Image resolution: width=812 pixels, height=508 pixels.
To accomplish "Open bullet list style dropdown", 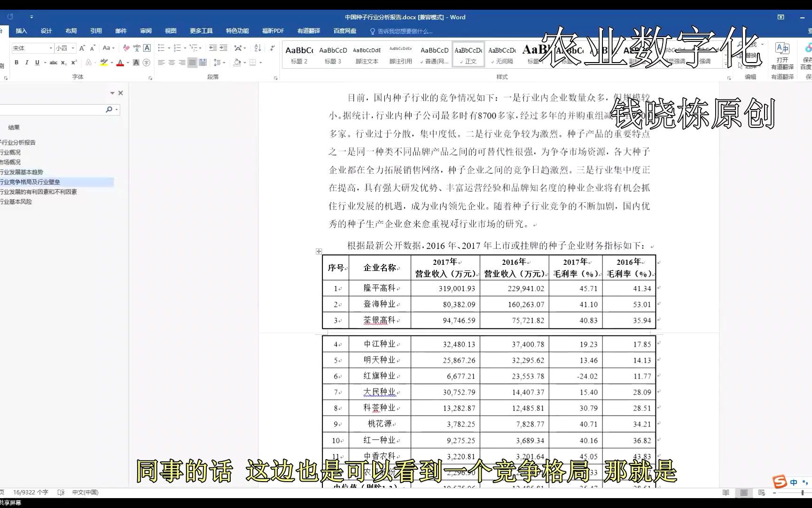I will tap(169, 48).
